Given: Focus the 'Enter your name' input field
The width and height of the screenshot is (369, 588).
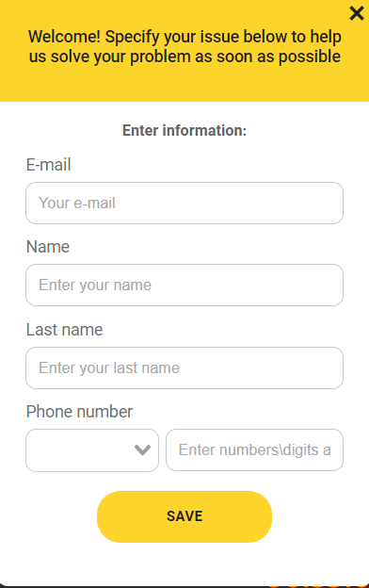Looking at the screenshot, I should point(184,285).
